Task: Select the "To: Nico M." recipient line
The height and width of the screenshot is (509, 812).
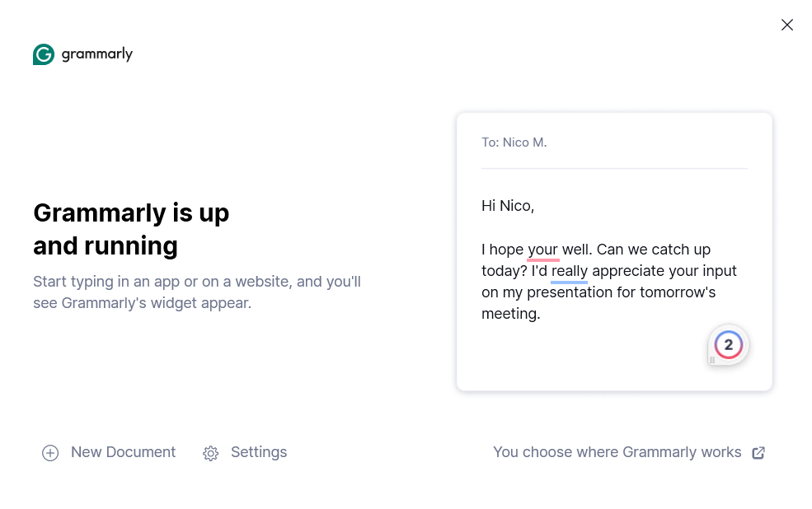Action: tap(514, 142)
